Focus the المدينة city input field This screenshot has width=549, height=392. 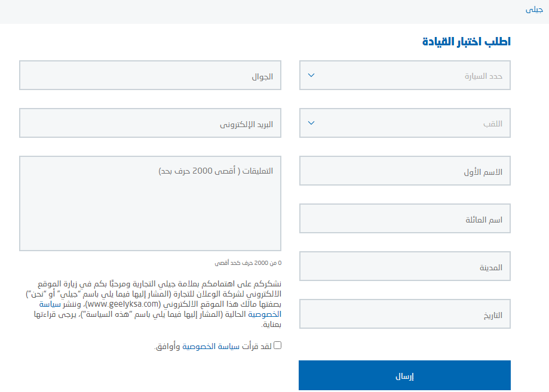click(x=405, y=267)
